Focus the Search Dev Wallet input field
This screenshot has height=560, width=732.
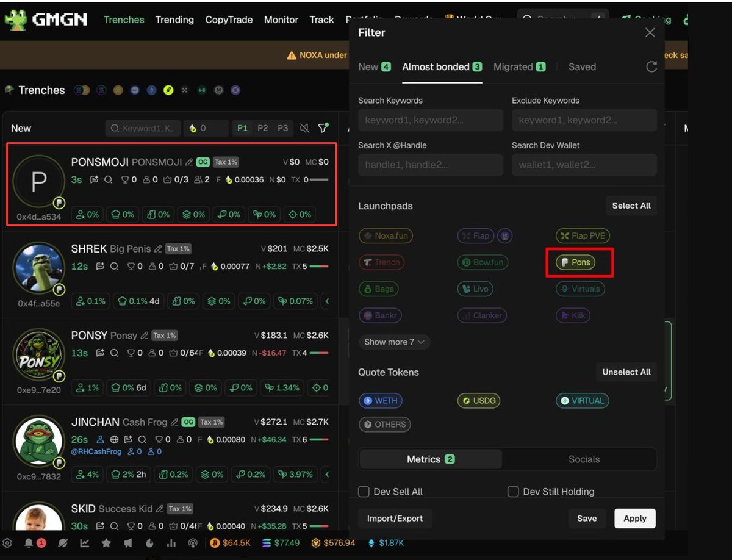584,165
